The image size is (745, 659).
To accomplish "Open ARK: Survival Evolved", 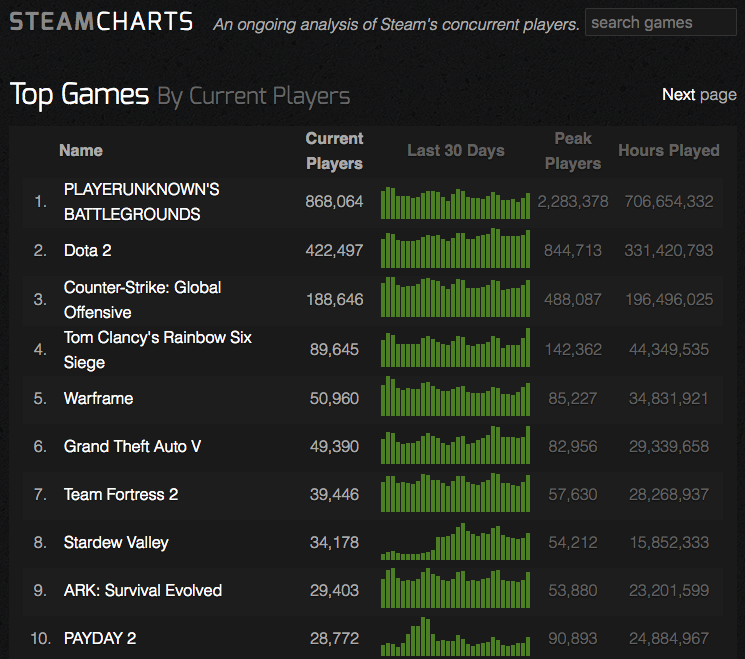I will pos(142,590).
